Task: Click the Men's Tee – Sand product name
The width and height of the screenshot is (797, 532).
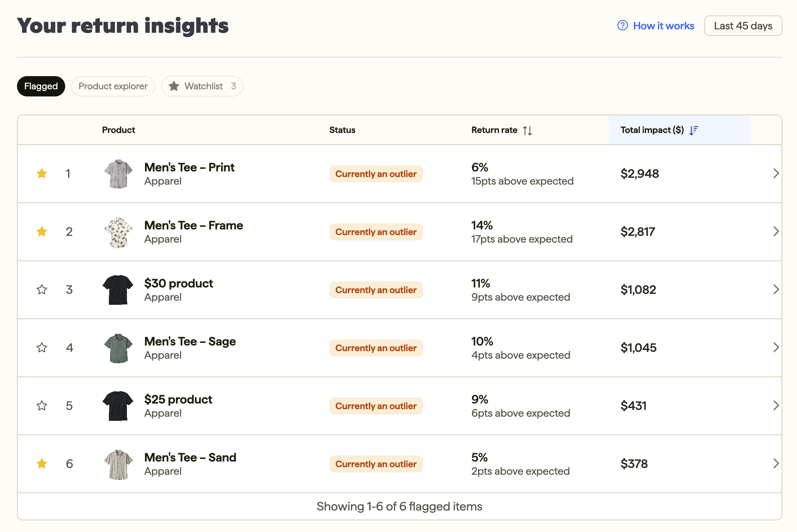Action: [x=190, y=457]
